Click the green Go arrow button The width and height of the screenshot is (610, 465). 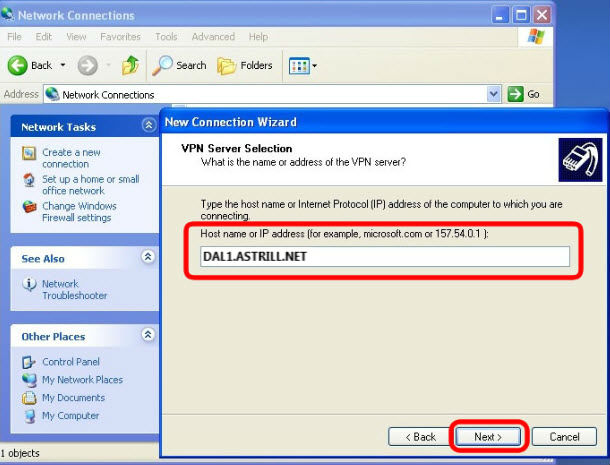pyautogui.click(x=515, y=94)
